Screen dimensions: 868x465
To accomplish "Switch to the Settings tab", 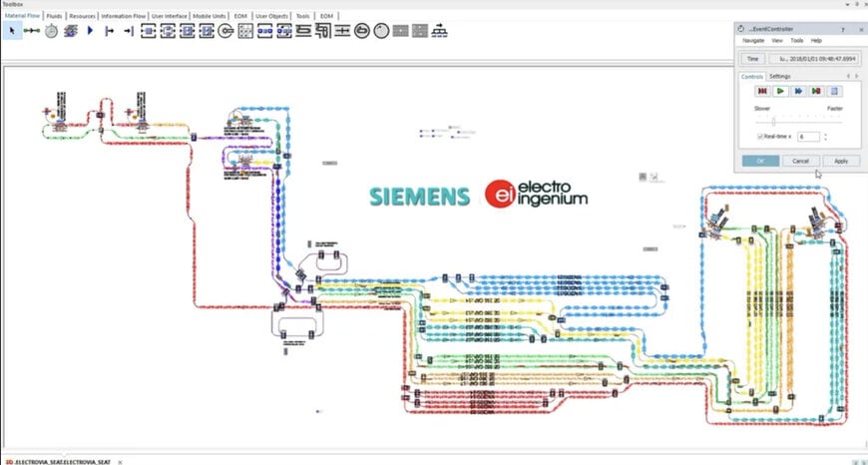I will click(x=779, y=77).
